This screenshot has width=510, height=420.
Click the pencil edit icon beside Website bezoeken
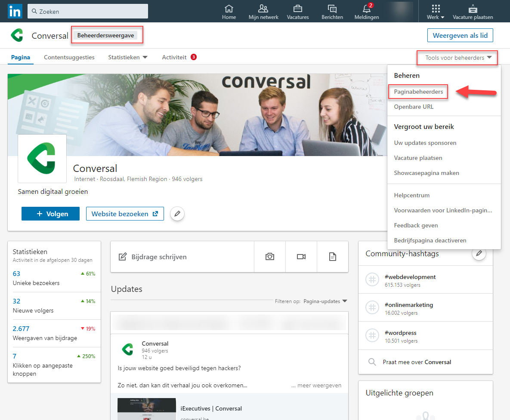(177, 214)
